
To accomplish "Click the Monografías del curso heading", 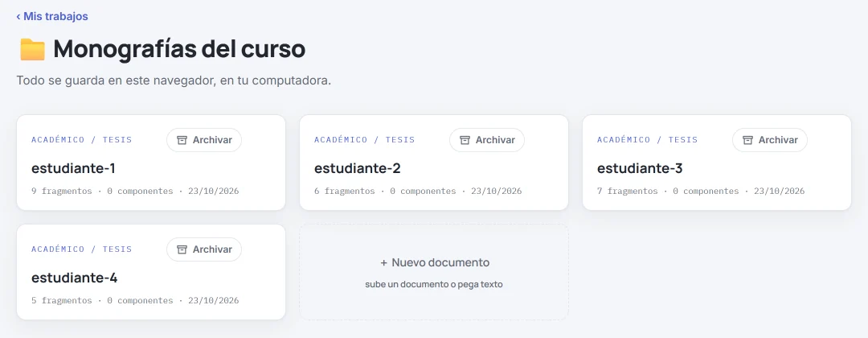I will [x=179, y=49].
